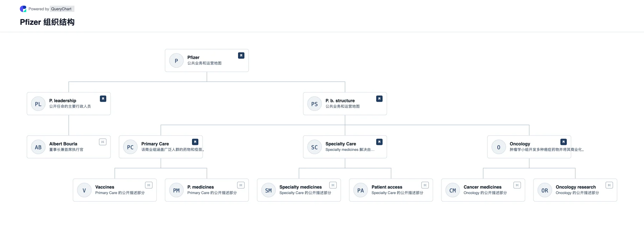This screenshot has height=233, width=644.
Task: Click the IC badge on Patient access card
Action: [x=425, y=185]
